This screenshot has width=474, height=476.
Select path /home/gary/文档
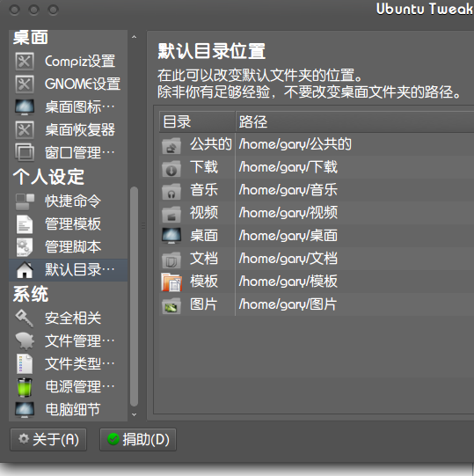[288, 259]
